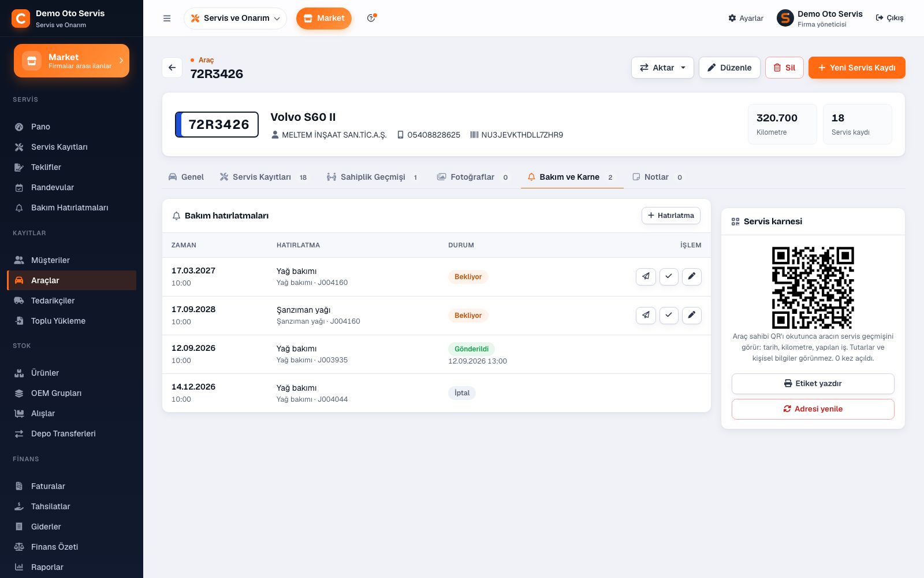Screen dimensions: 924x578
Task: Mark the 17.03.2027 reminder as done
Action: [x=669, y=277]
